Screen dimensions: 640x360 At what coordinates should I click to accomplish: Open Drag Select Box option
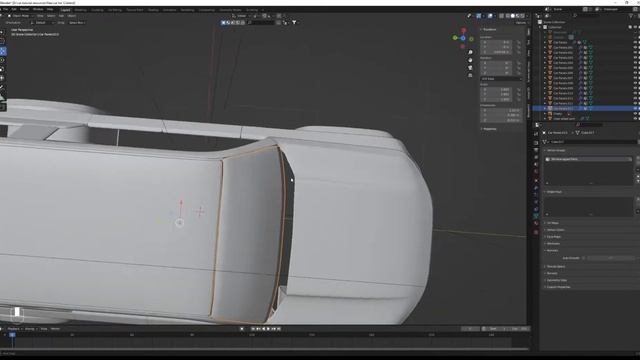coord(77,23)
